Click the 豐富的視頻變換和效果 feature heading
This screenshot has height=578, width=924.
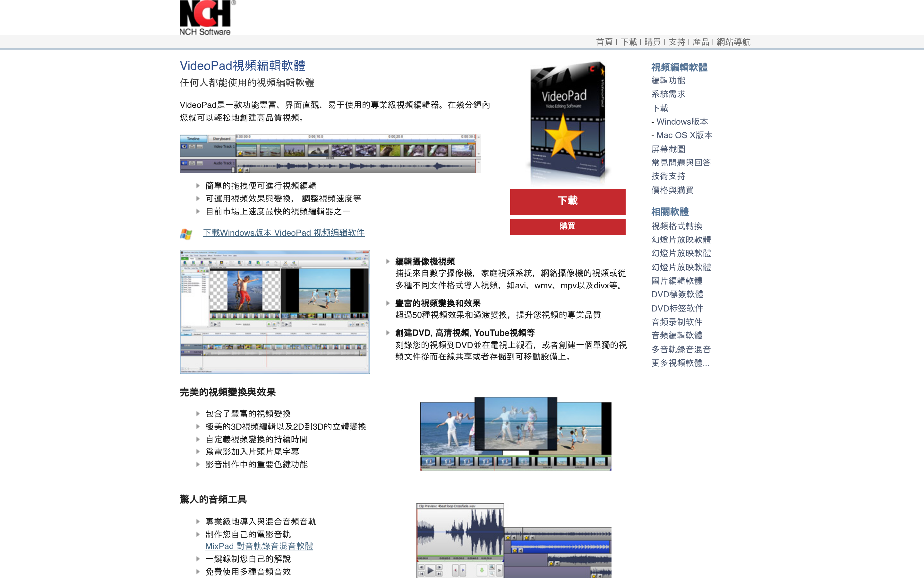(x=438, y=303)
